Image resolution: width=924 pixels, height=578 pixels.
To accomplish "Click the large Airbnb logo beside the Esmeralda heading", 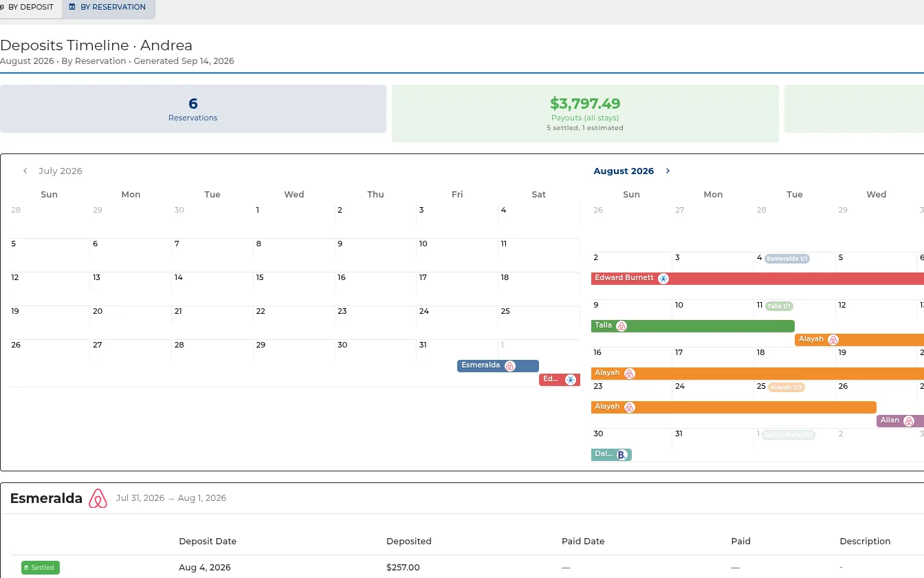I will [x=98, y=498].
